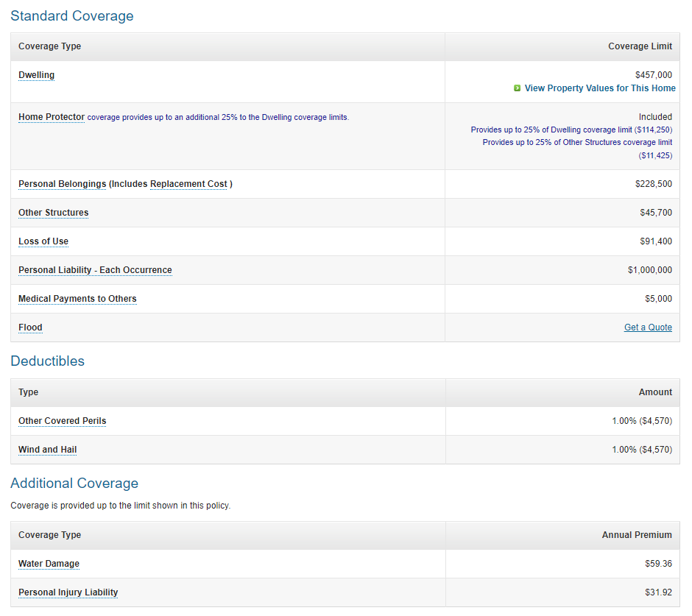The image size is (692, 616).
Task: Open View Property Values for This Home link
Action: click(599, 88)
